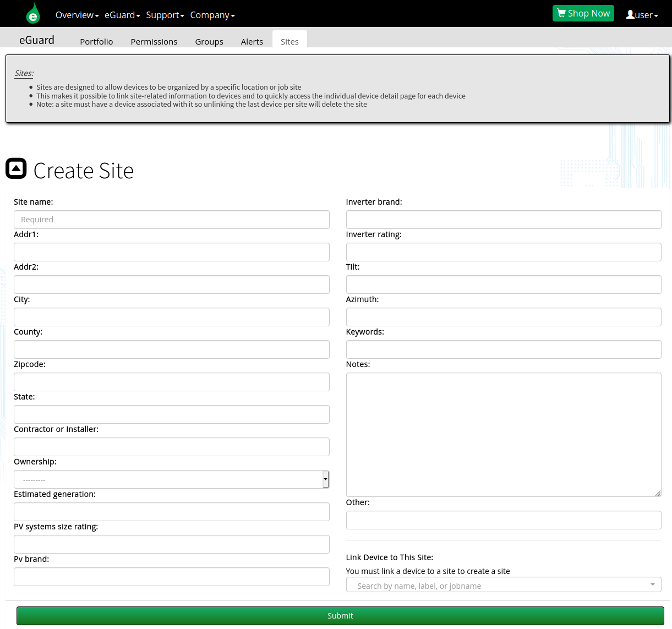The width and height of the screenshot is (672, 629).
Task: Focus the Contractor or installer field
Action: point(172,447)
